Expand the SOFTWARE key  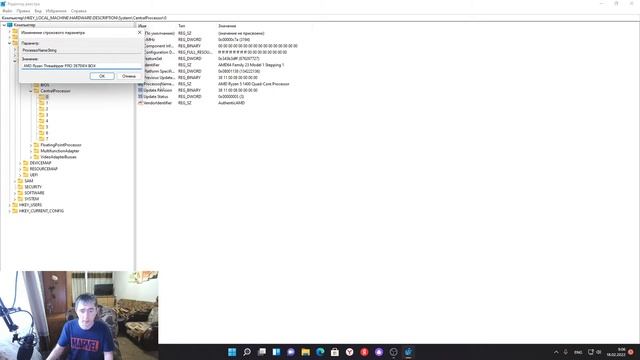click(15, 193)
